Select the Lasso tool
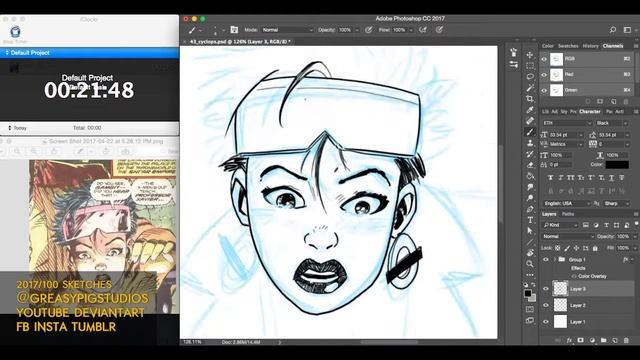 click(530, 77)
